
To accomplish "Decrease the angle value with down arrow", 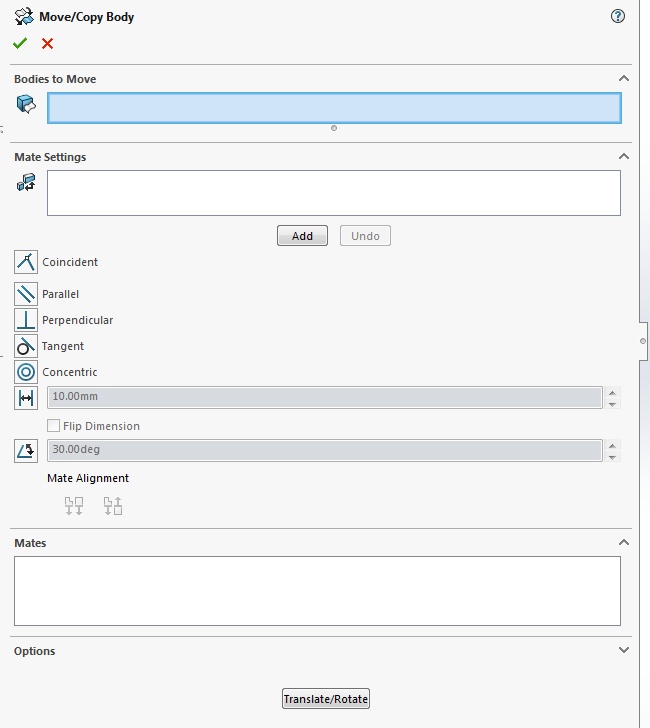I will click(x=612, y=457).
